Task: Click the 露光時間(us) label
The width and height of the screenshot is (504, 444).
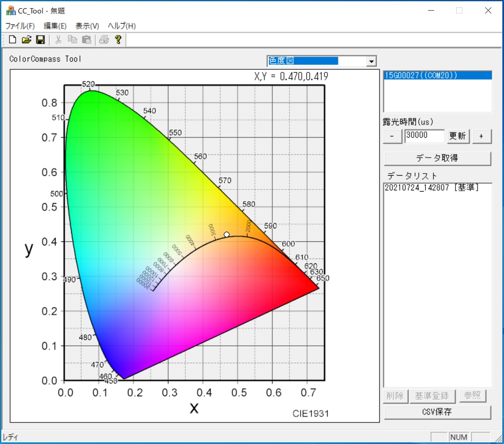Action: tap(408, 122)
